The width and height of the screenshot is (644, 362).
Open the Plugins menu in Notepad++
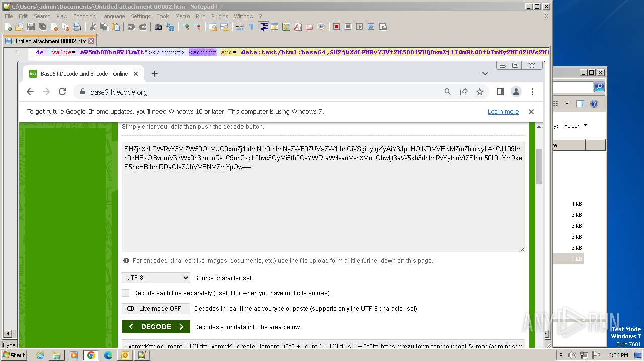tap(219, 16)
